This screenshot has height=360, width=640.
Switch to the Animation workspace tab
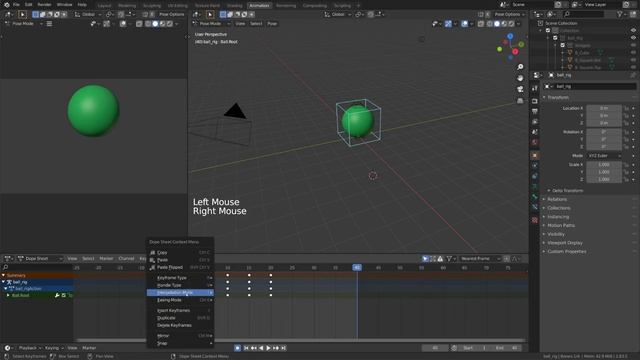[x=259, y=6]
